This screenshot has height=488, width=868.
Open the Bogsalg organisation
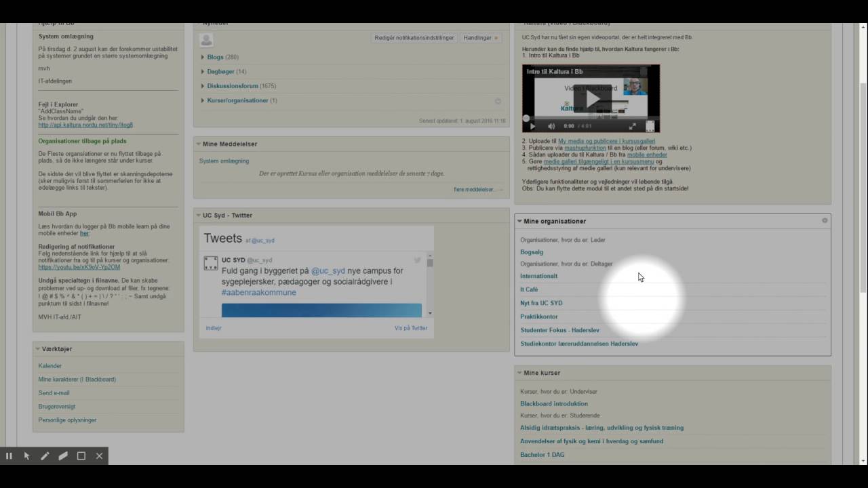point(532,252)
